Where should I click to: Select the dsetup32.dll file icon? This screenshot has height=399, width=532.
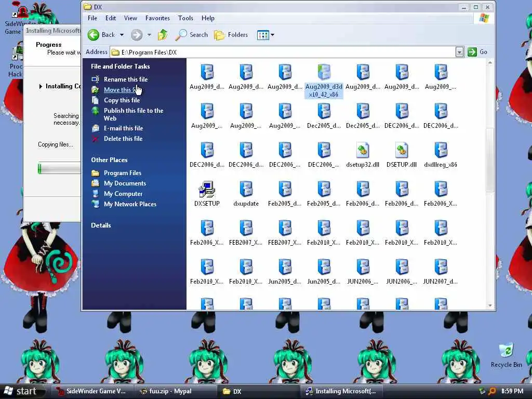point(362,155)
